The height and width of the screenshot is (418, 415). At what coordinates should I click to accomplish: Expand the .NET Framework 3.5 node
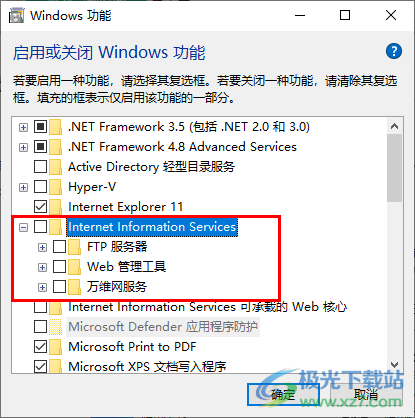[23, 127]
